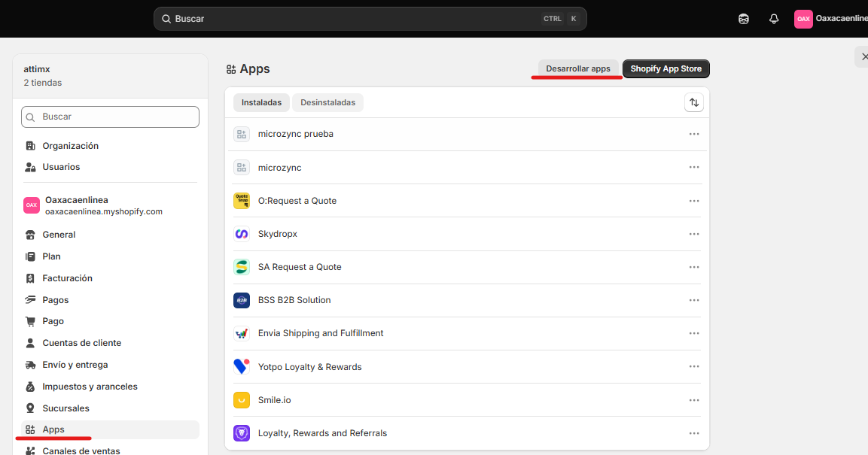Viewport: 868px width, 455px height.
Task: Select Apps in the settings sidebar
Action: [110, 429]
